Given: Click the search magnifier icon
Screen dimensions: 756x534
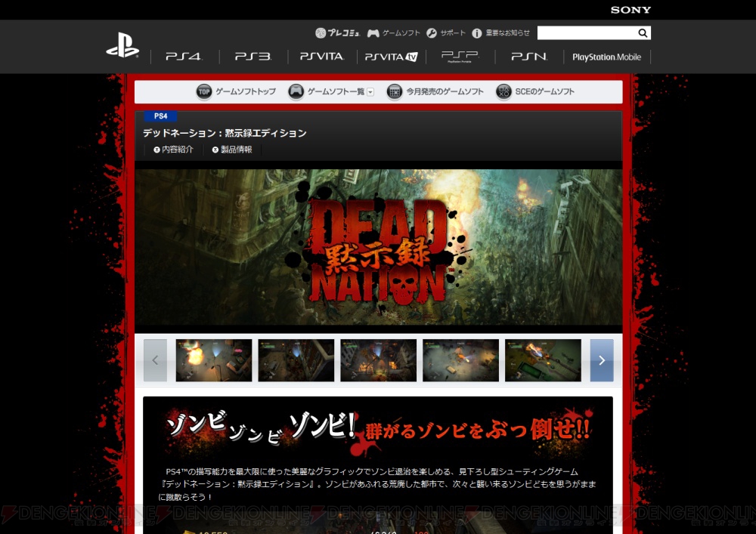Looking at the screenshot, I should (643, 32).
